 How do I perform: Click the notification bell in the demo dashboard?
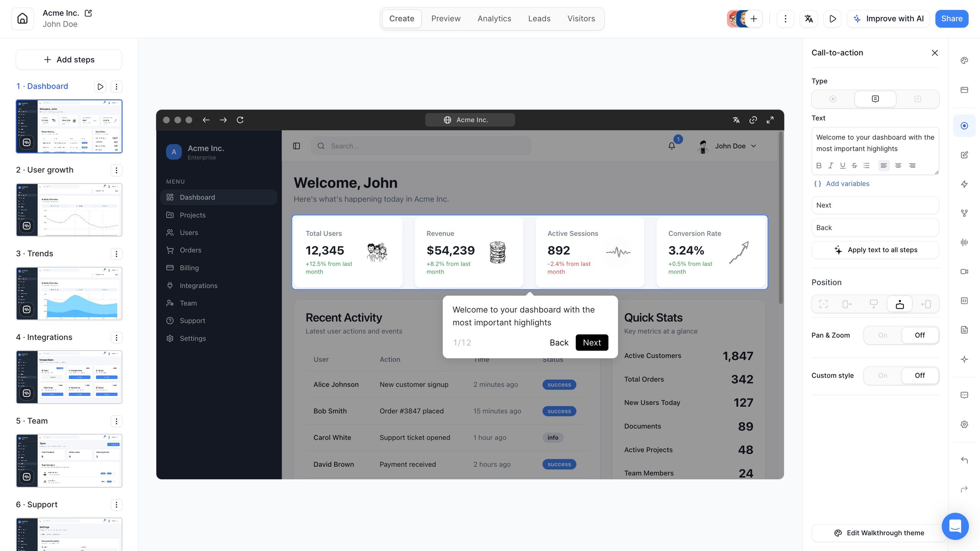(671, 146)
